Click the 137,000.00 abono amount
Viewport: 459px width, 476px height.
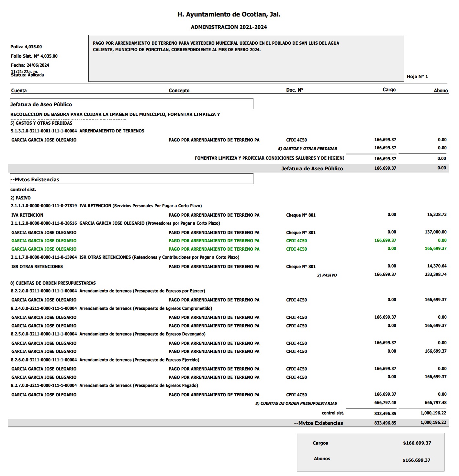(x=435, y=232)
